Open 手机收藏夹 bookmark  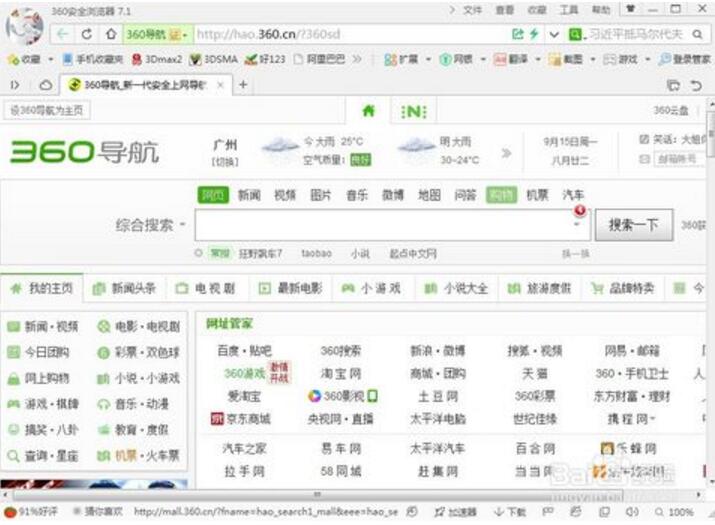[93, 59]
